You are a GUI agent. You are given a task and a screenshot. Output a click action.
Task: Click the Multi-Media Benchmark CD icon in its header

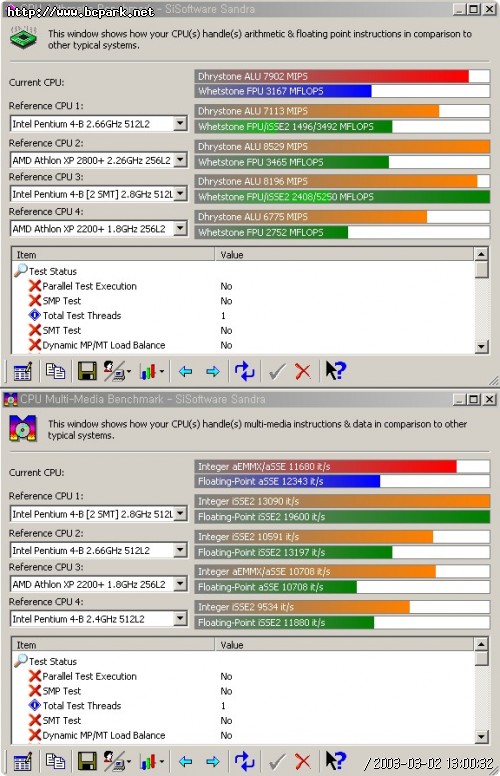click(x=23, y=428)
